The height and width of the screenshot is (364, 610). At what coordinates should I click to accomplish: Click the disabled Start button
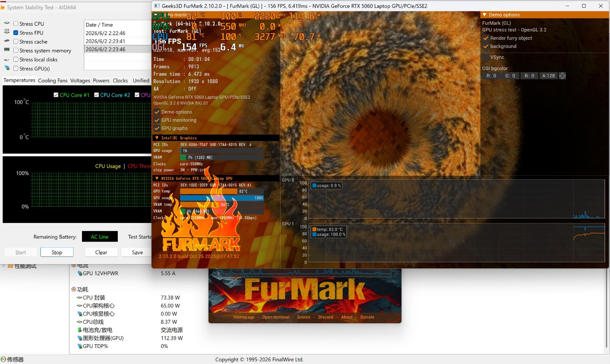point(21,252)
